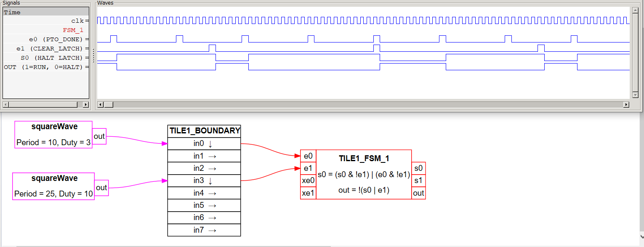The height and width of the screenshot is (247, 644).
Task: Click the Signals panel scrollbar left arrow
Action: point(5,105)
